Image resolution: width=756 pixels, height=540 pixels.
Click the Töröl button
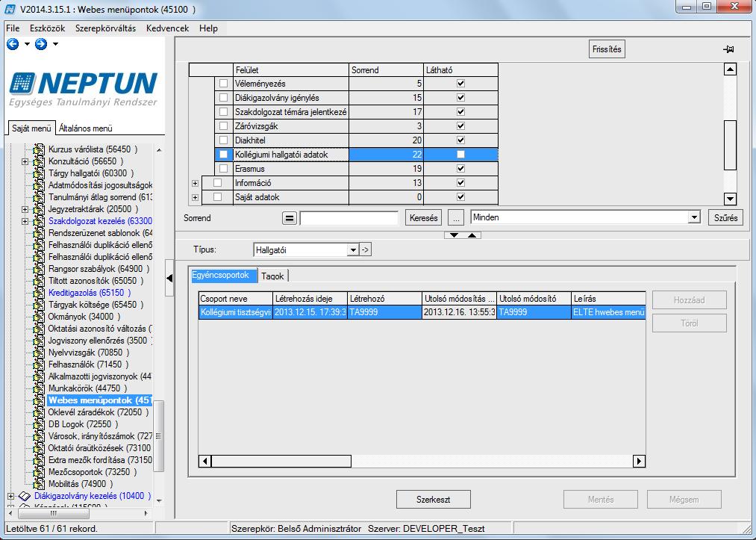pyautogui.click(x=690, y=323)
